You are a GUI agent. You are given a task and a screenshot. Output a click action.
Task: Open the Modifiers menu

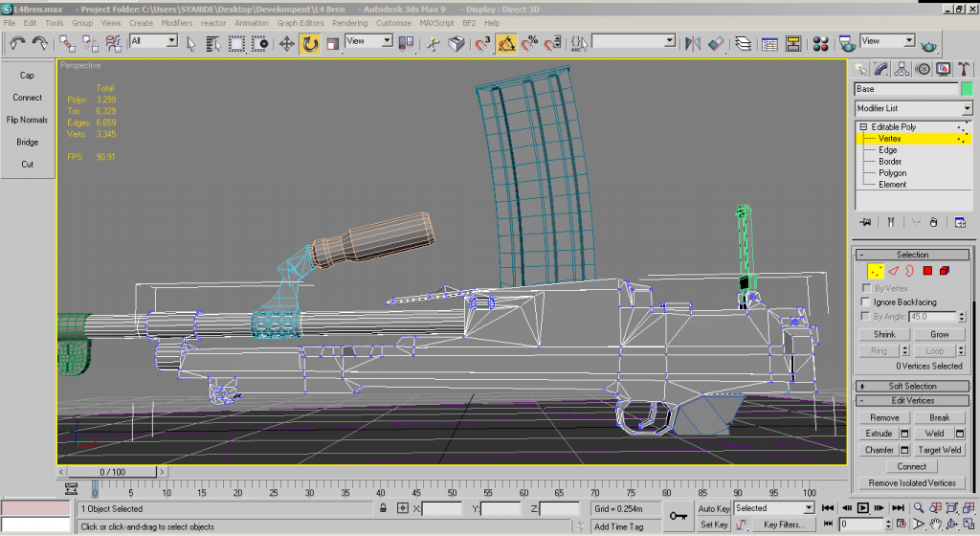[176, 22]
